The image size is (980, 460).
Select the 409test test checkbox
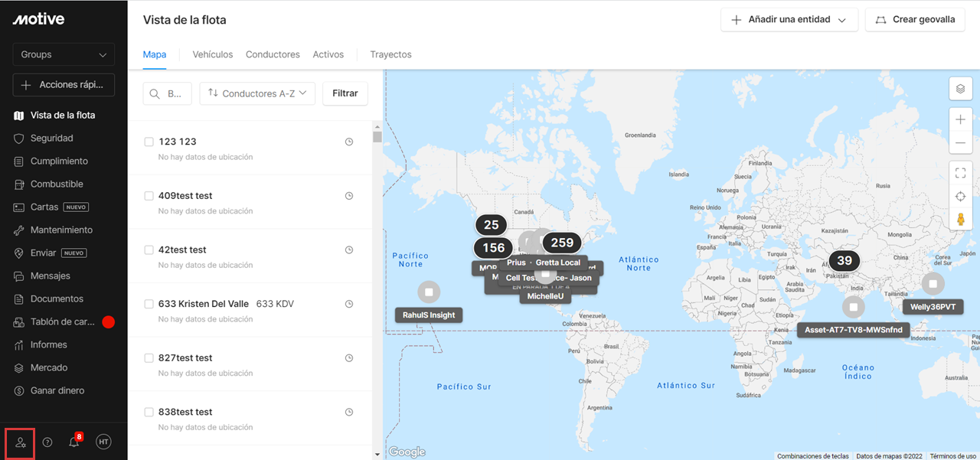(149, 196)
